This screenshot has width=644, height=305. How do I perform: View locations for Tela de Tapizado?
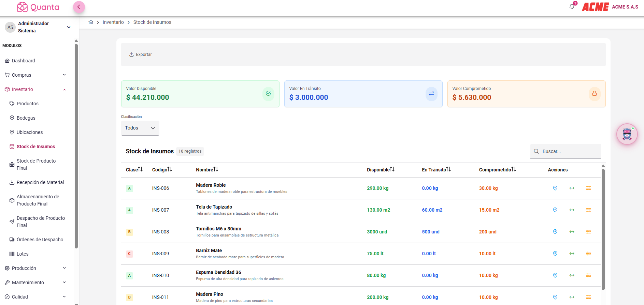555,210
